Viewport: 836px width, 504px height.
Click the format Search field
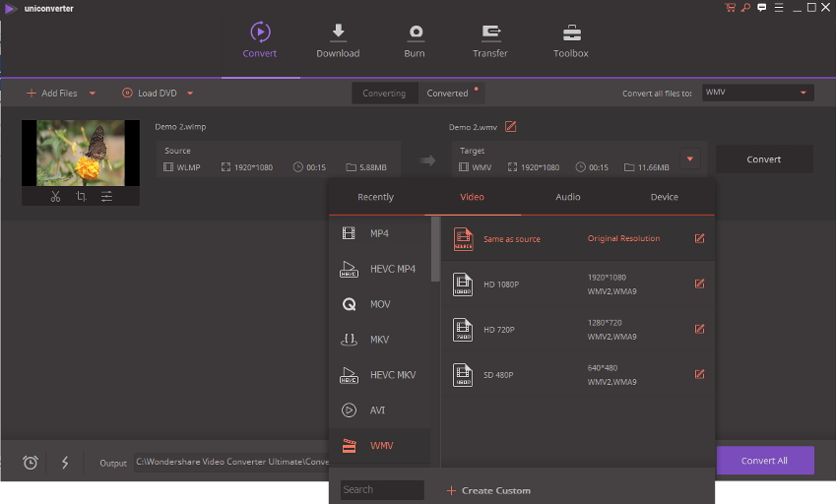tap(382, 489)
